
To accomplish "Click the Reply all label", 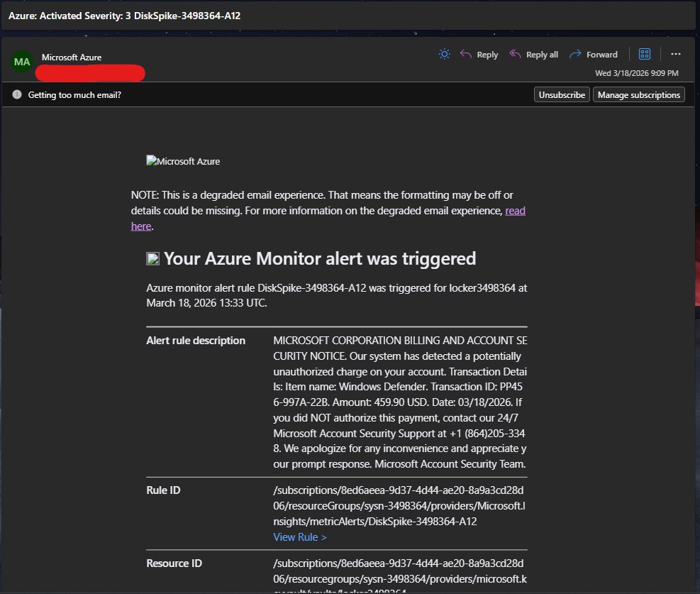I will (542, 55).
